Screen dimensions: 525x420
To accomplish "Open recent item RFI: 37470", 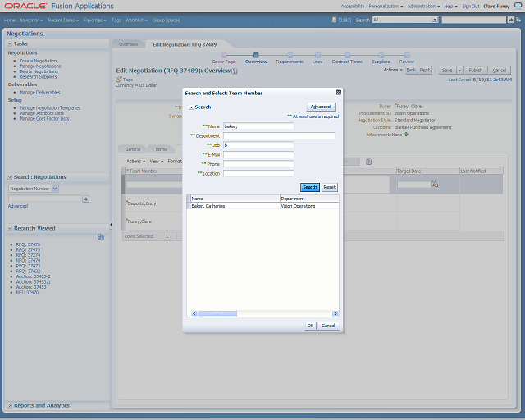I will click(27, 292).
